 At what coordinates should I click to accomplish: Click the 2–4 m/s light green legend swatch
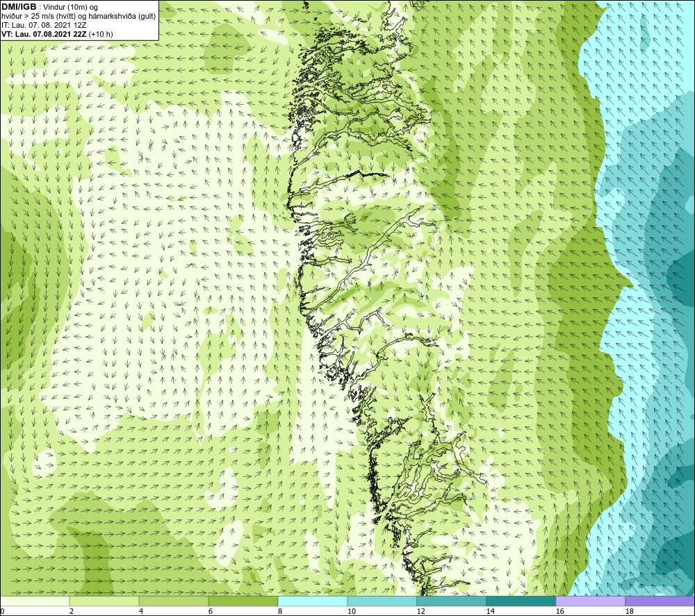point(104,601)
